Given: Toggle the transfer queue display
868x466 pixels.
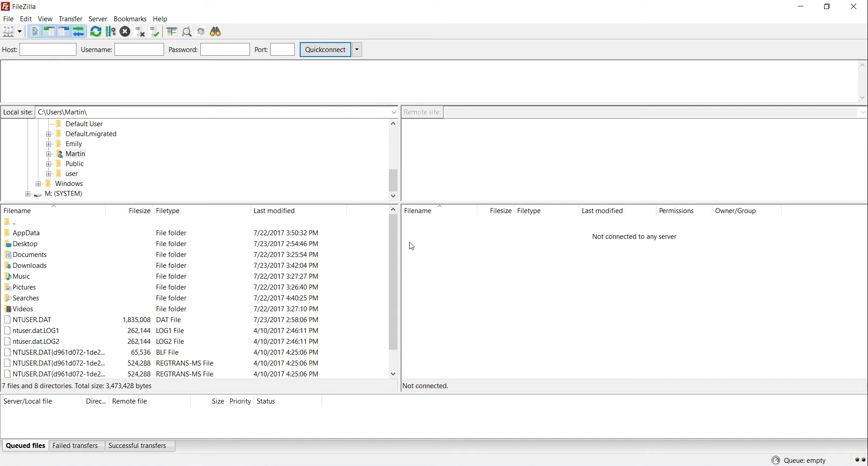Looking at the screenshot, I should [79, 32].
